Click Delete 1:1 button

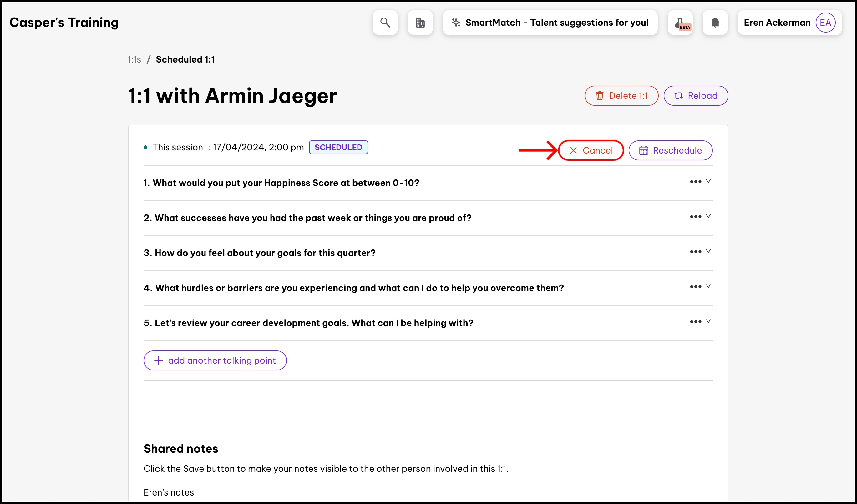(x=621, y=95)
